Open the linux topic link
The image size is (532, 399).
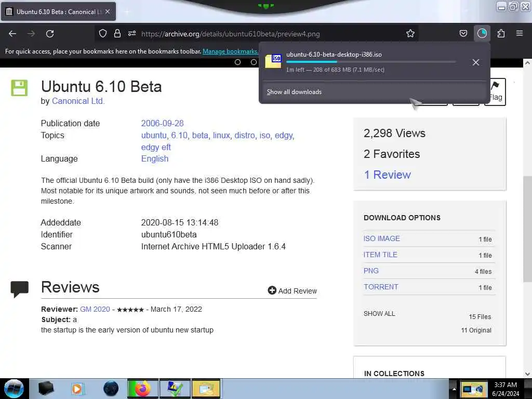221,135
